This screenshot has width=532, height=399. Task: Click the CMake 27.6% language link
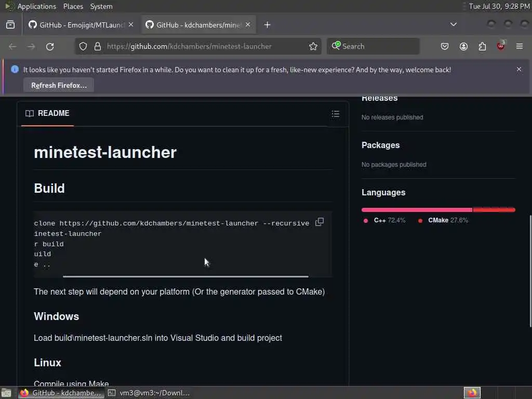point(443,220)
